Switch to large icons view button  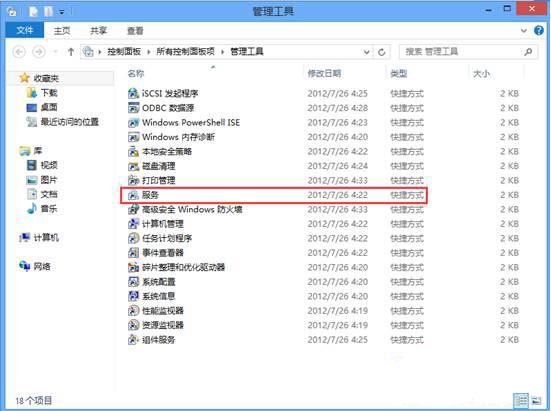536,400
